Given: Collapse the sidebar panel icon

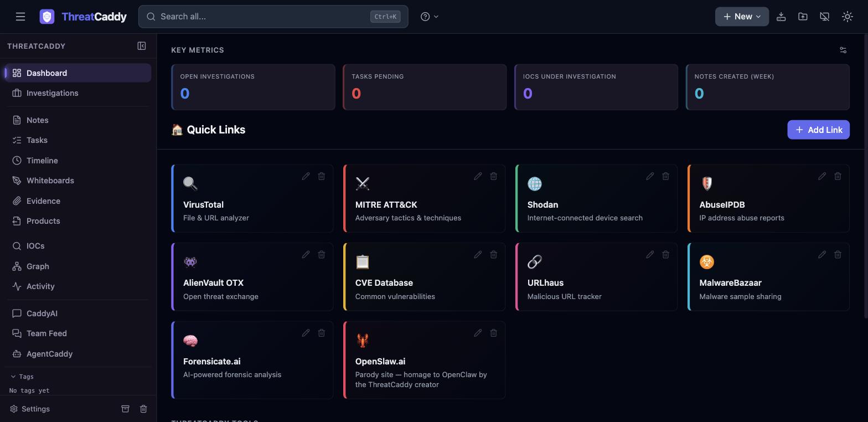Looking at the screenshot, I should point(142,46).
